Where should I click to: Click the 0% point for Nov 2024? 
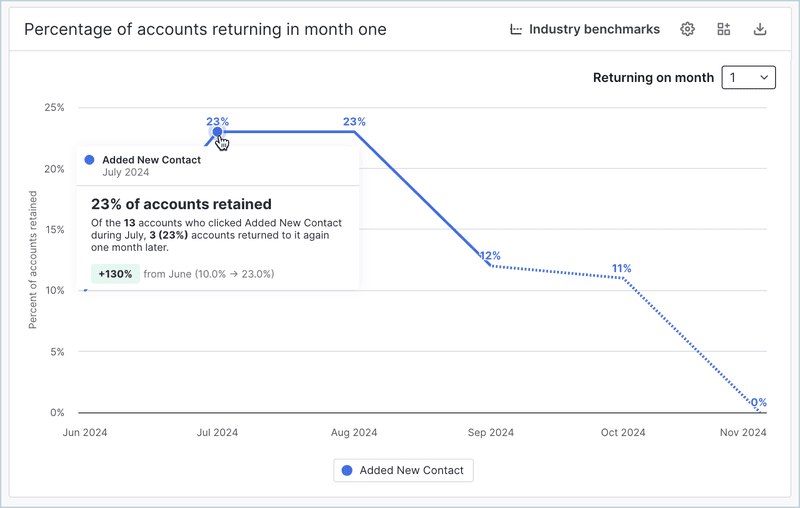tap(758, 411)
